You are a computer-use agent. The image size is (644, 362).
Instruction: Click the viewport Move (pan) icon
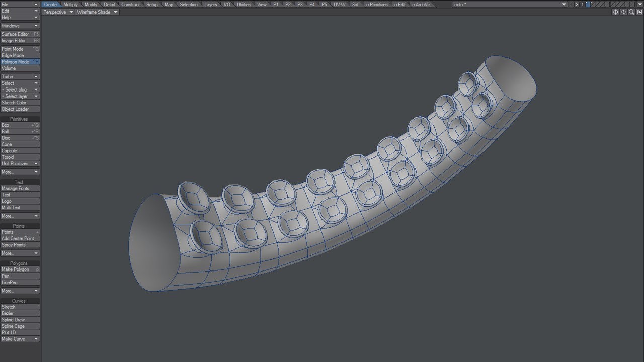(615, 12)
